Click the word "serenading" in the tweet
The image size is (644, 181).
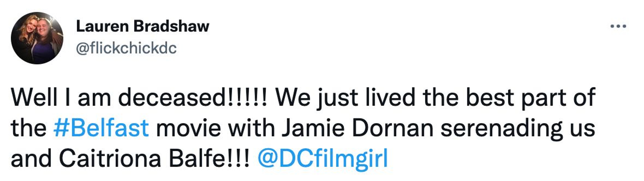tap(501, 128)
